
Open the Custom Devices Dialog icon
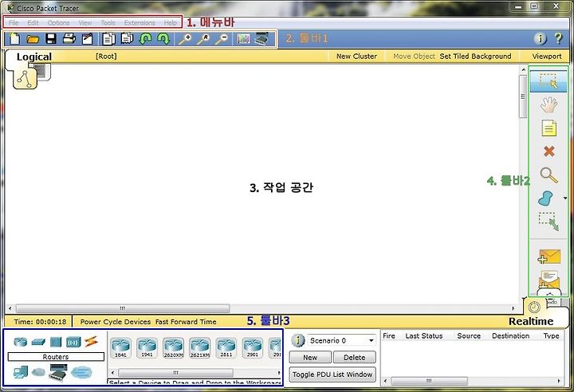261,38
